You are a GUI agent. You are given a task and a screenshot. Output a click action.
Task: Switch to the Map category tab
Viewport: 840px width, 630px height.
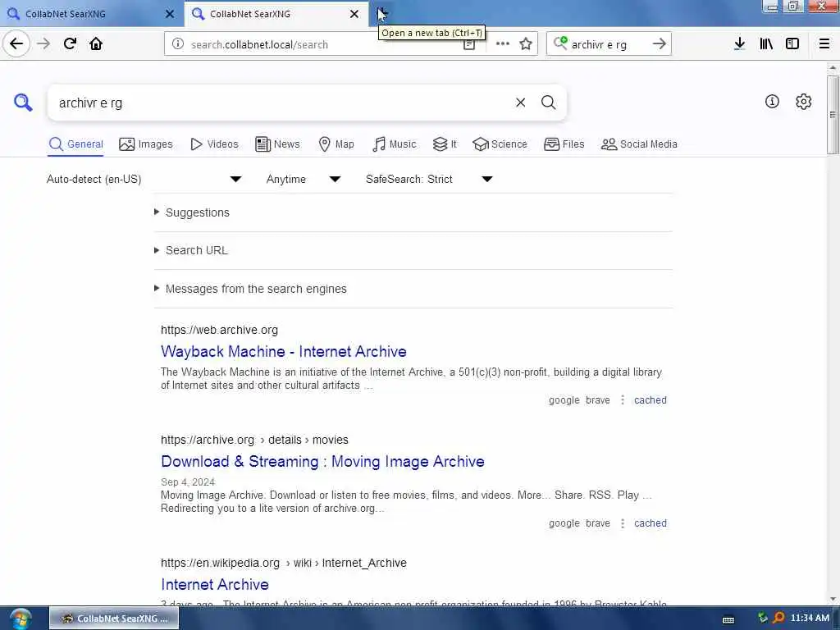(336, 144)
